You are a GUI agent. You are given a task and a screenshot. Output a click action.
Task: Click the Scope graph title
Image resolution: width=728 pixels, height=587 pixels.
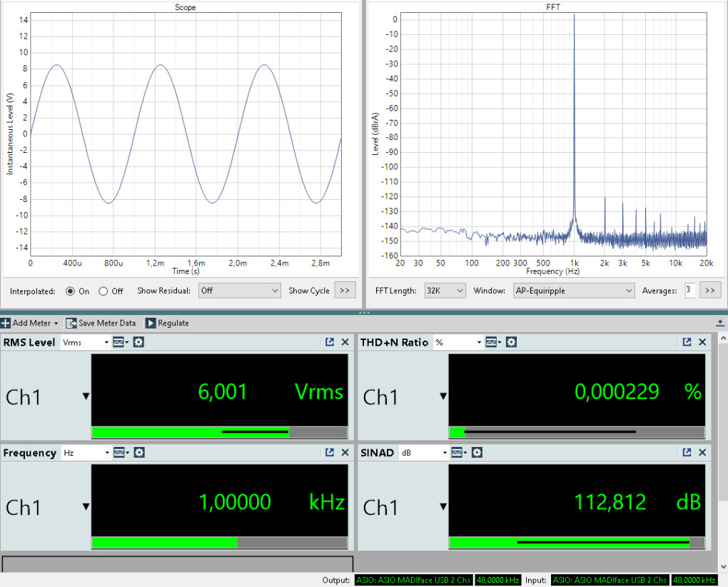pos(185,7)
